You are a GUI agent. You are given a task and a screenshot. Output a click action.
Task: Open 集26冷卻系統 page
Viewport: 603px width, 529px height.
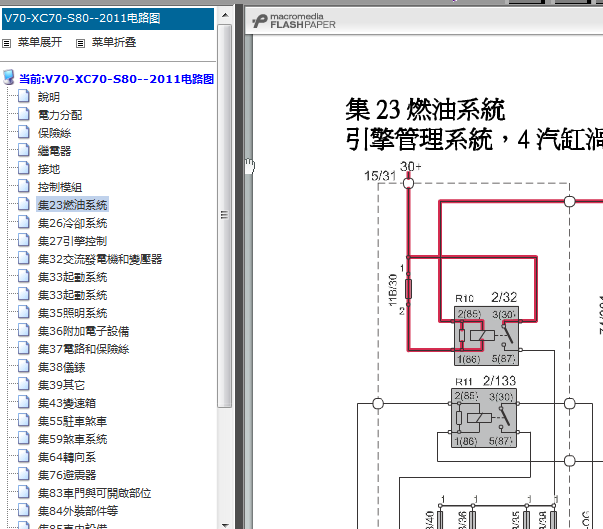point(72,223)
